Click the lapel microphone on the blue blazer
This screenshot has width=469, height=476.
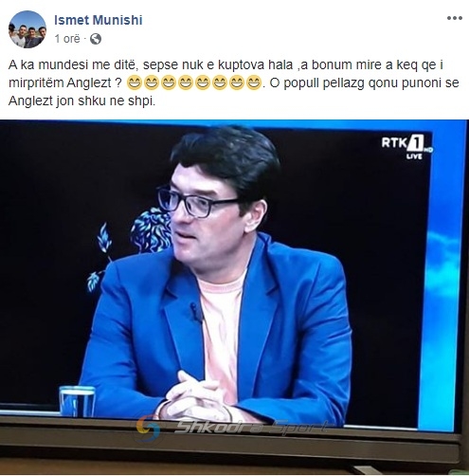[195, 313]
